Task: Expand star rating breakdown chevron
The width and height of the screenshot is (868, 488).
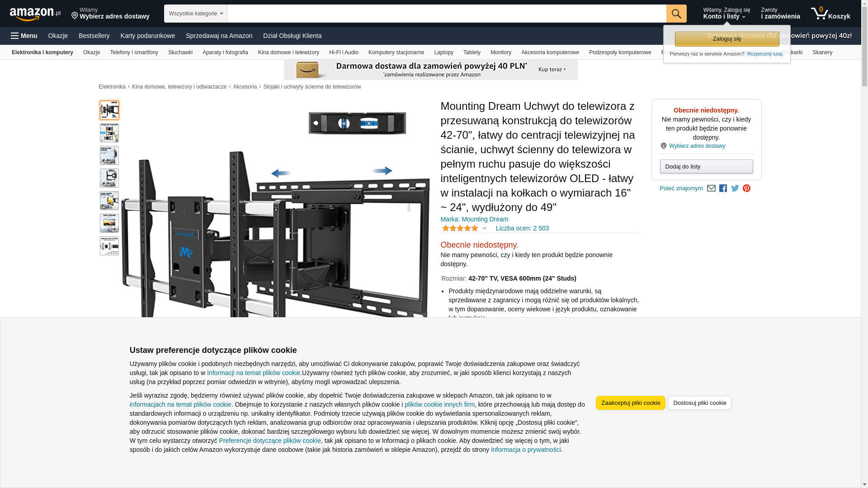Action: click(484, 228)
